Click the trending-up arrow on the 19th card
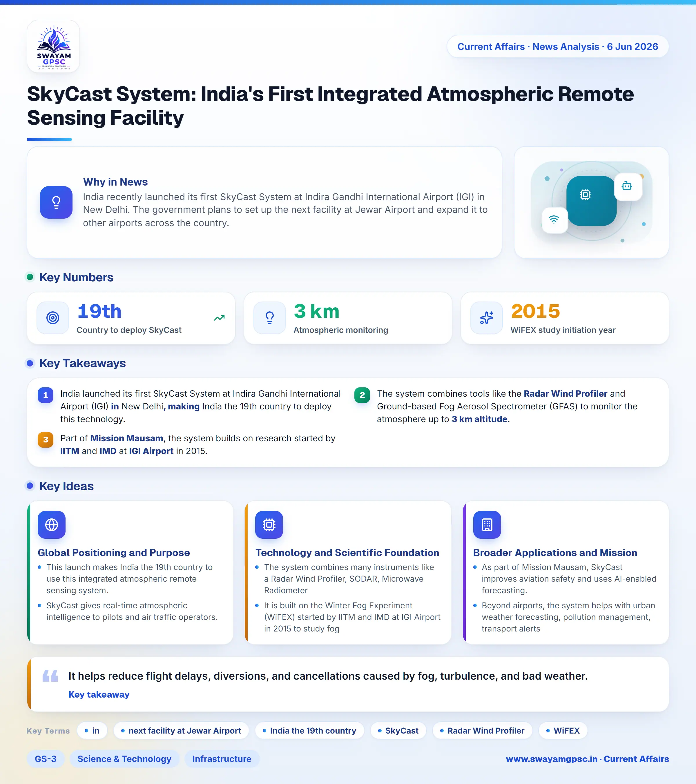The image size is (696, 784). click(x=219, y=317)
